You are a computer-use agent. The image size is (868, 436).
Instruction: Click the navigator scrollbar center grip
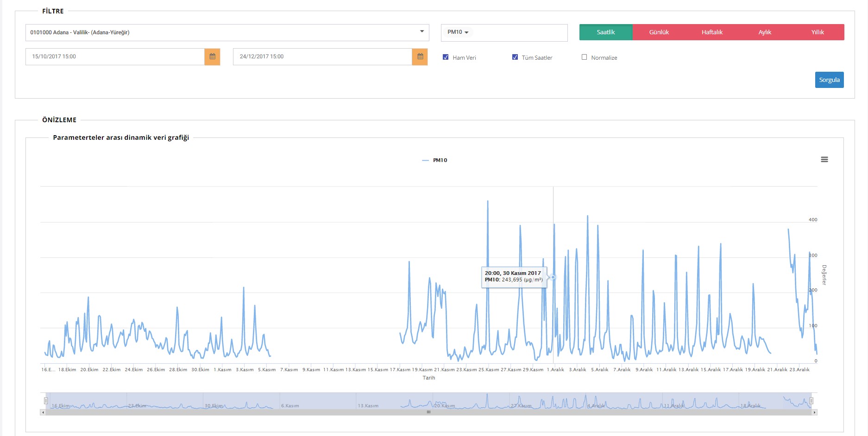tap(428, 412)
